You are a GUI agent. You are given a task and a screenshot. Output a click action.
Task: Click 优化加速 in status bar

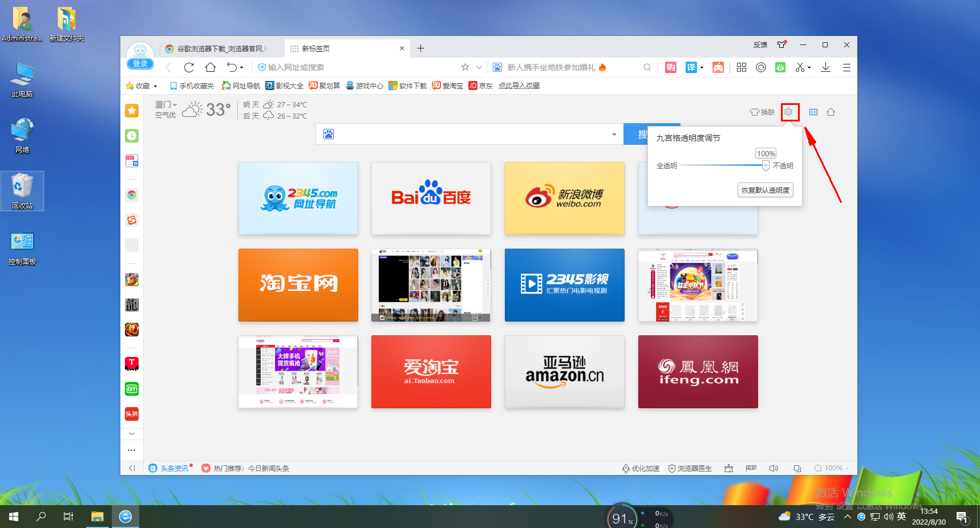641,468
